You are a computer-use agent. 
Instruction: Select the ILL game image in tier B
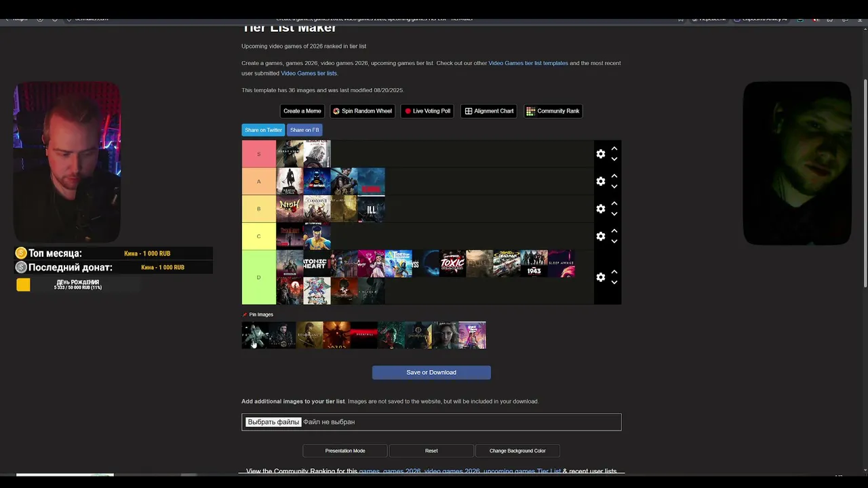[371, 209]
